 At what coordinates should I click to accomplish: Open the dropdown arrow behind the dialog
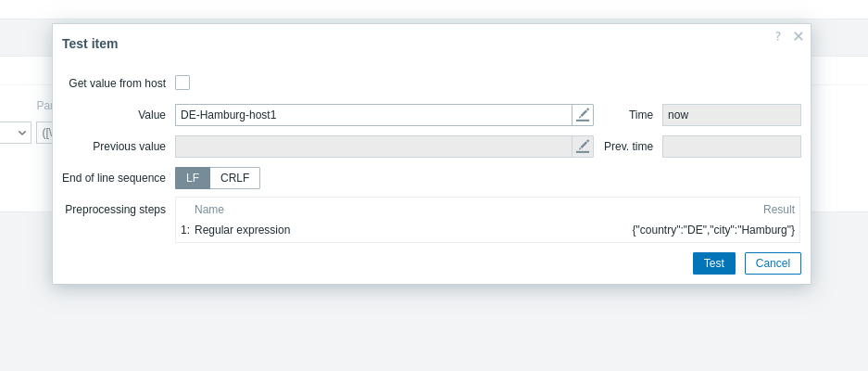[x=22, y=133]
